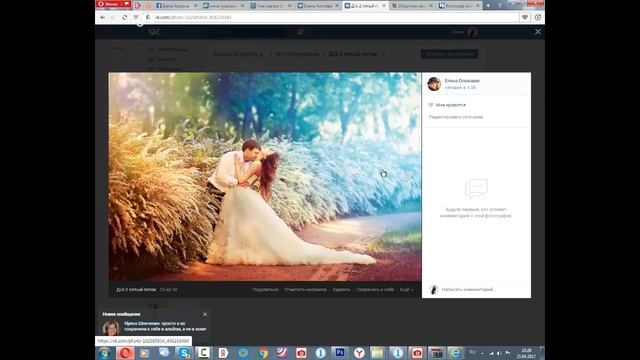
Task: Switch to the Wikipedia 'Фотограф' tab
Action: point(460,6)
